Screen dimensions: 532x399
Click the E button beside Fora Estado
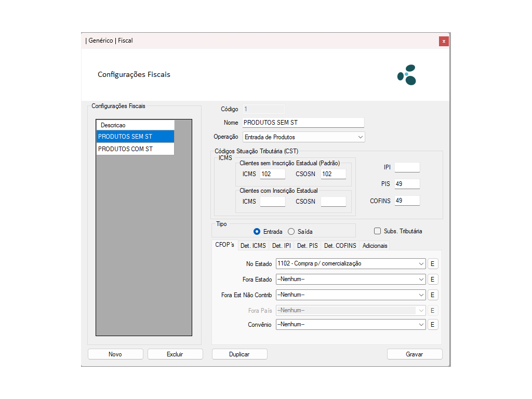tap(433, 280)
